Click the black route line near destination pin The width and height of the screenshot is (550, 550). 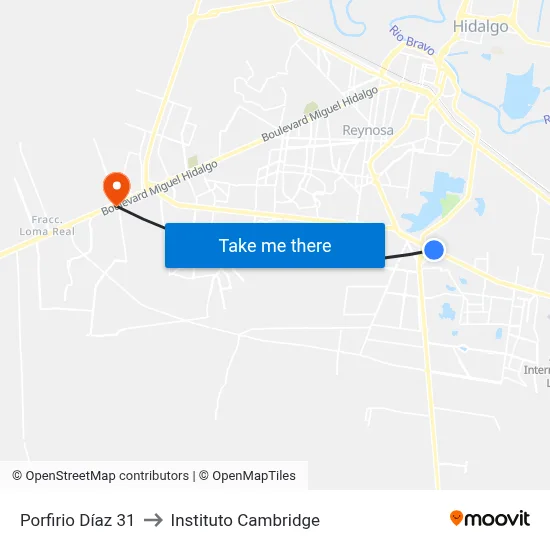141,218
